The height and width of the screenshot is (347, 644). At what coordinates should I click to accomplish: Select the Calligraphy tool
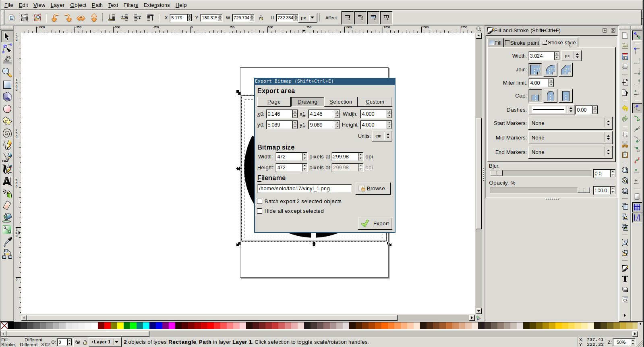[7, 169]
